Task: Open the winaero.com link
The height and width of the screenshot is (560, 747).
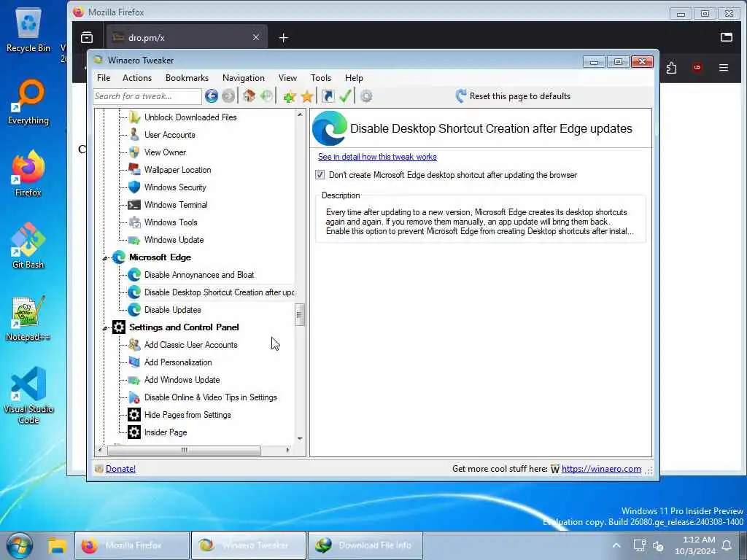Action: coord(601,469)
